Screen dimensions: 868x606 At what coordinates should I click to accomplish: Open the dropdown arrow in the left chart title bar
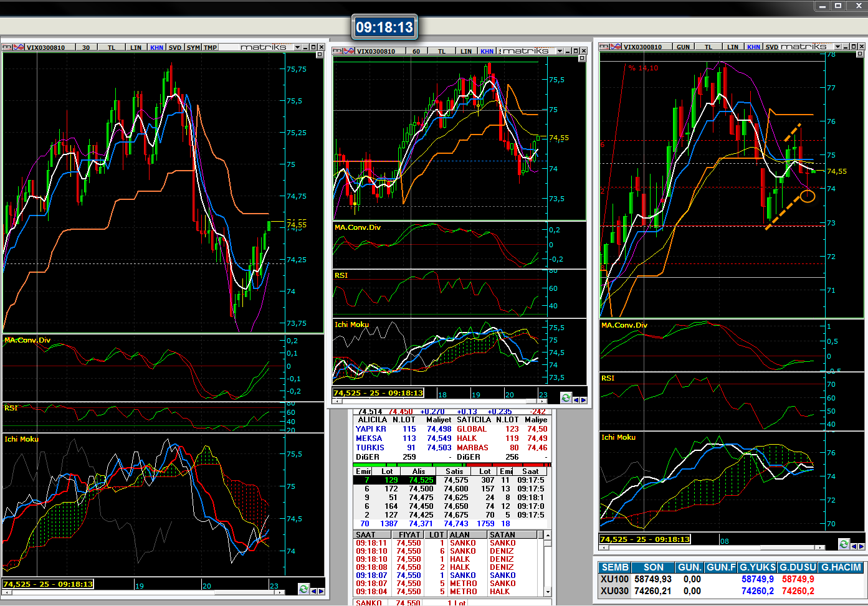pyautogui.click(x=297, y=47)
